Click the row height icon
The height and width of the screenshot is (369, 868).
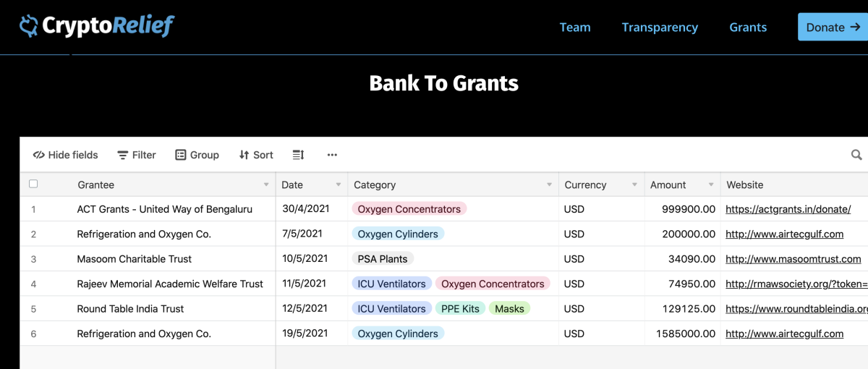click(x=298, y=155)
